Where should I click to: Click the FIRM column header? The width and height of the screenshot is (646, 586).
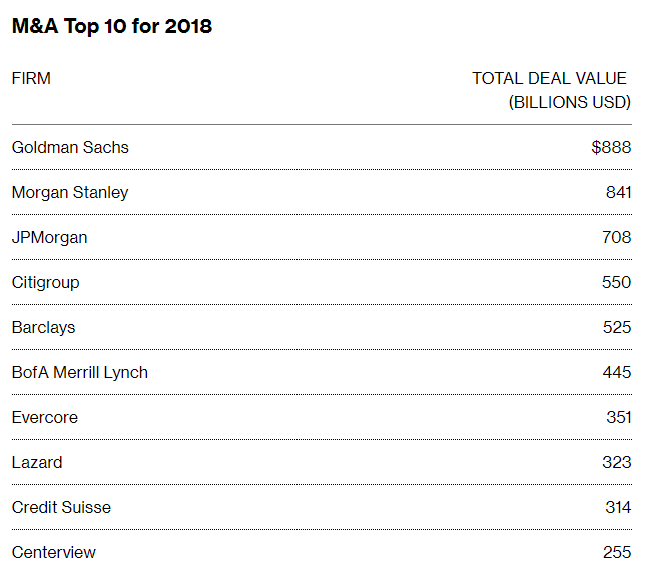[31, 78]
